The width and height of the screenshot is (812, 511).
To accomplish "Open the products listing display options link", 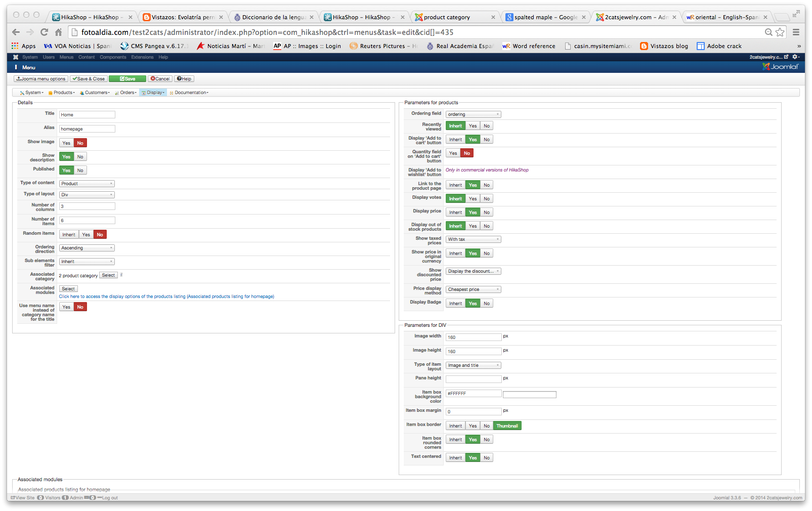I will [x=166, y=296].
